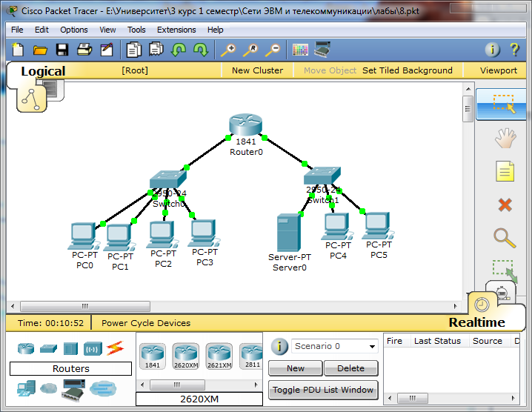The image size is (532, 412).
Task: Choose the Inspect magnifier tool
Action: (x=505, y=239)
